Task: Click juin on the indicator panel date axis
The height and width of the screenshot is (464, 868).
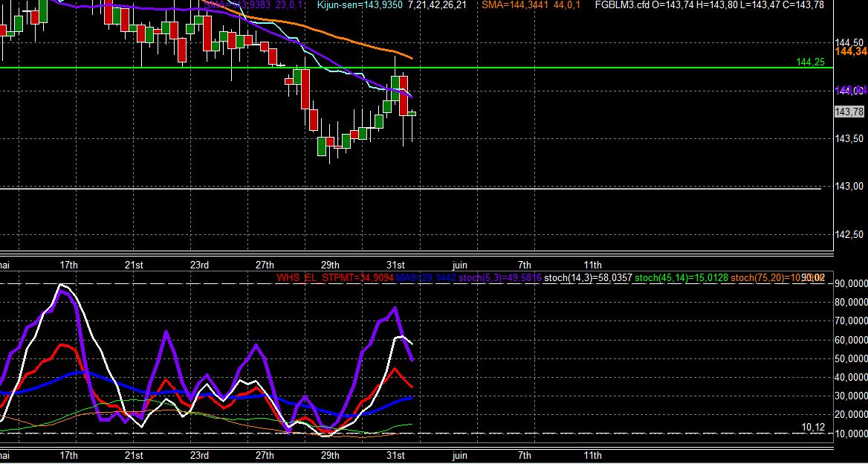Action: click(x=459, y=455)
